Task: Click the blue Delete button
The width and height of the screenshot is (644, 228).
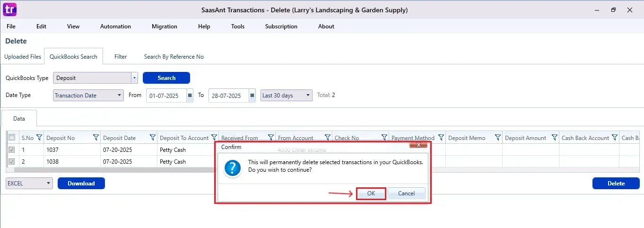Action: tap(616, 184)
